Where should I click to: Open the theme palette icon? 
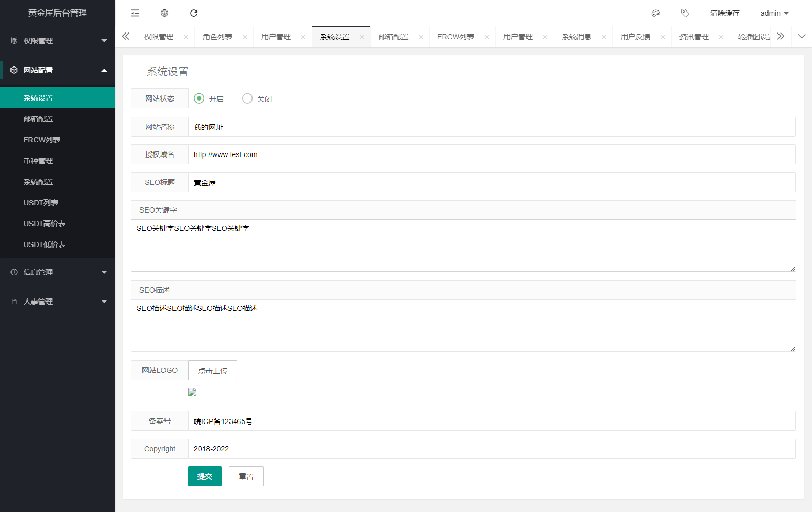pos(655,13)
